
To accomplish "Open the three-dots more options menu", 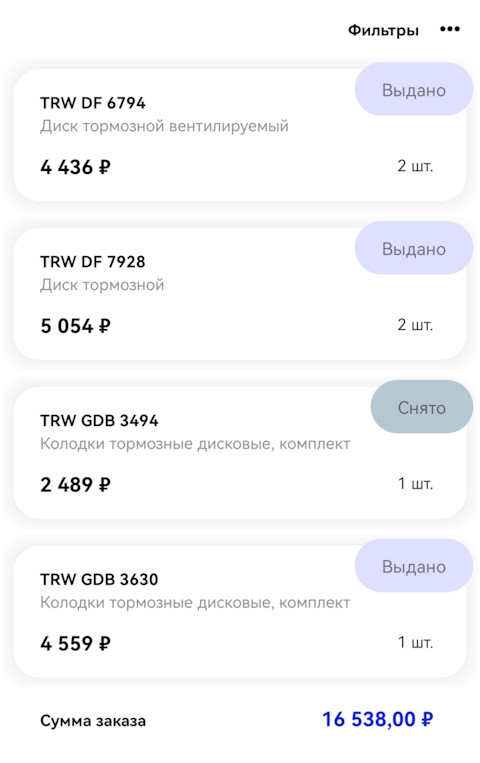I will click(449, 30).
